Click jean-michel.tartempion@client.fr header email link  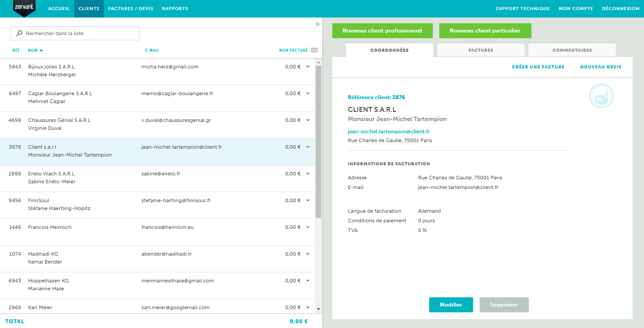pos(389,132)
